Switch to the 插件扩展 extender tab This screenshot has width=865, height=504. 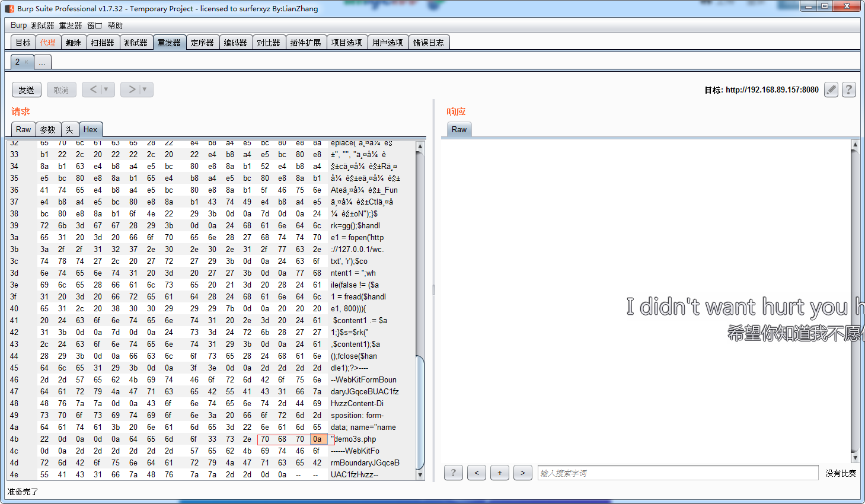click(306, 43)
